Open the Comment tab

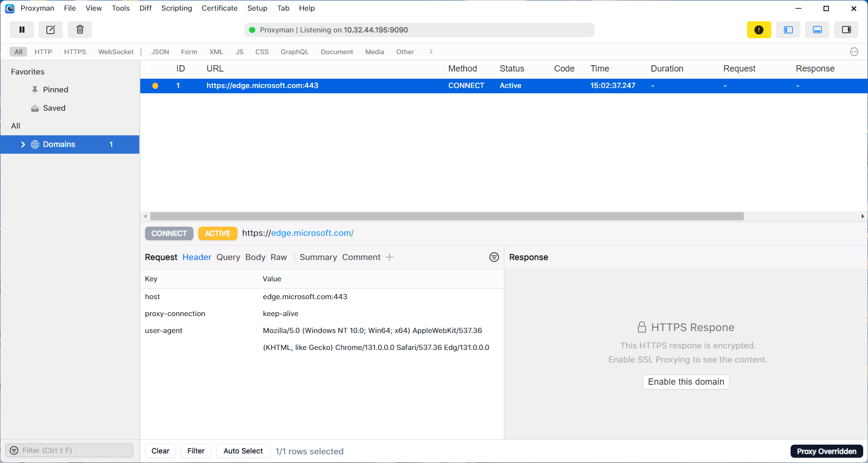[x=361, y=257]
